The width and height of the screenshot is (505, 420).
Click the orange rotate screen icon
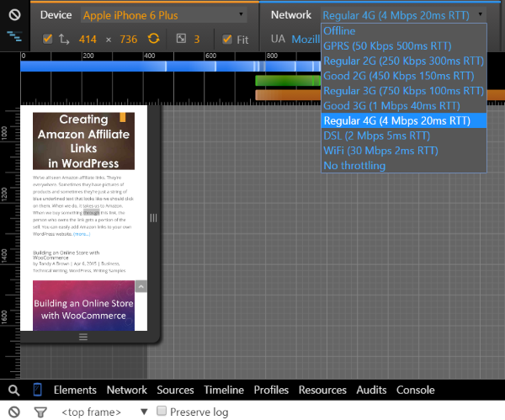click(154, 39)
